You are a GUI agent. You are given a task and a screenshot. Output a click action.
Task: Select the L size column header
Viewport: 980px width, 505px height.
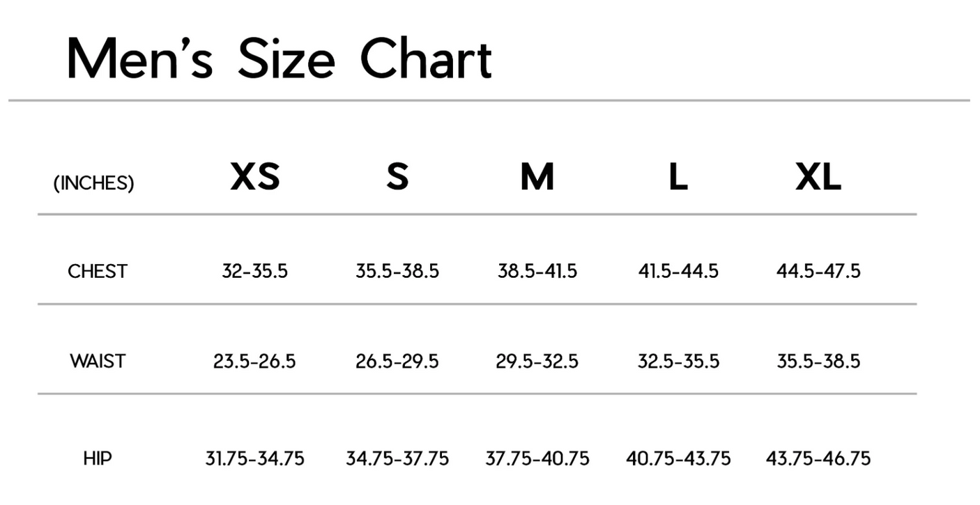[678, 178]
